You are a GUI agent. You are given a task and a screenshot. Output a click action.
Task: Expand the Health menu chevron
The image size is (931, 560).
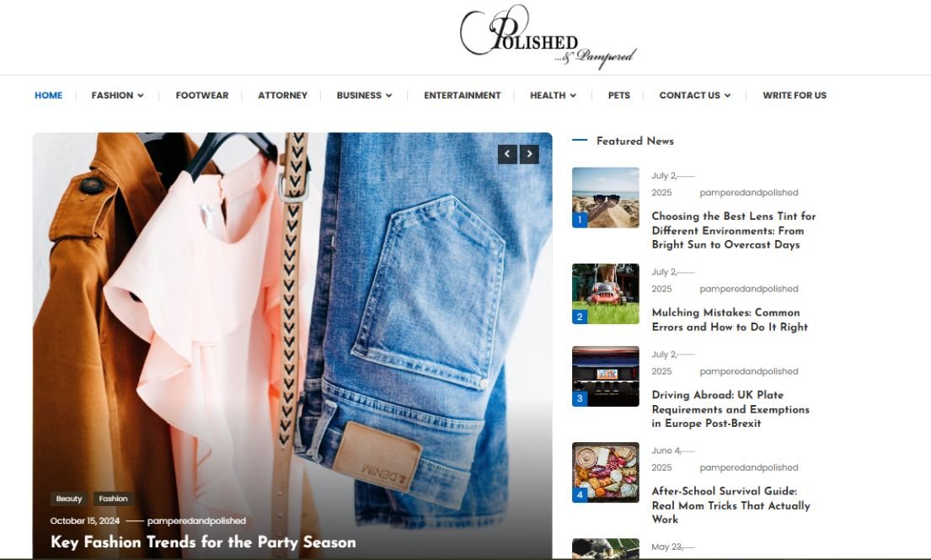click(x=573, y=95)
